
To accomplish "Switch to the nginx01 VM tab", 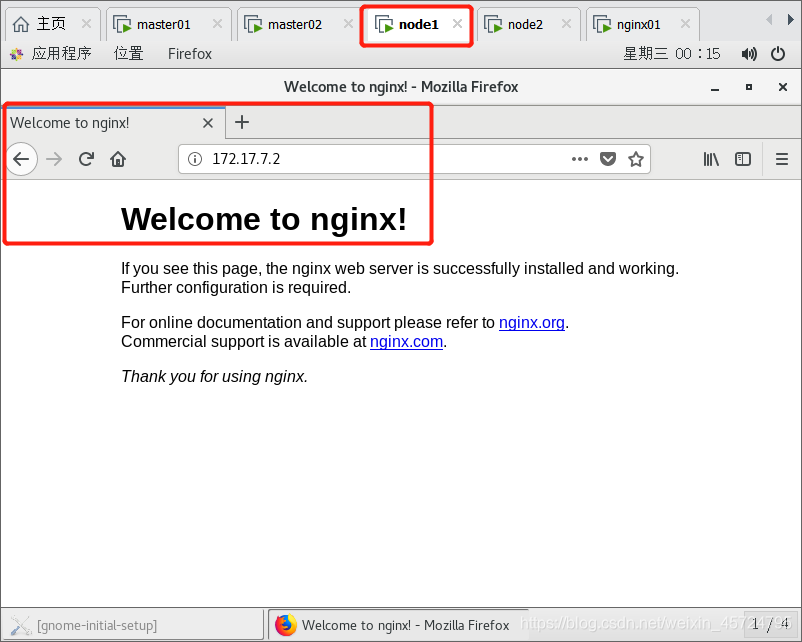I will (x=642, y=24).
